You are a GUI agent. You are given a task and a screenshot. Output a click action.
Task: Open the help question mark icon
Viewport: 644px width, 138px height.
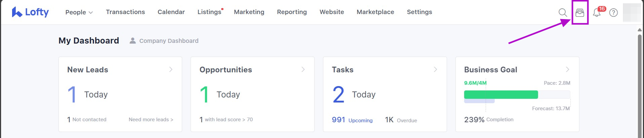[x=613, y=13]
